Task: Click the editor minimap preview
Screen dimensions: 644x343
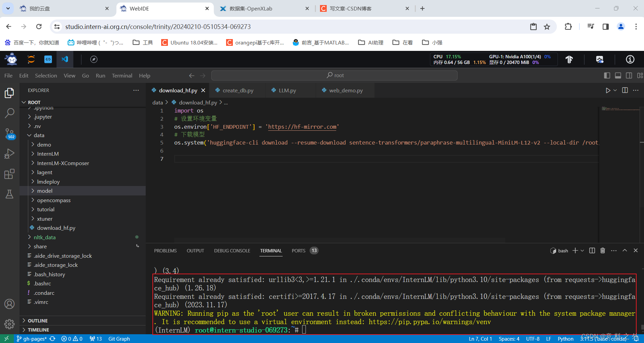Action: [620, 109]
